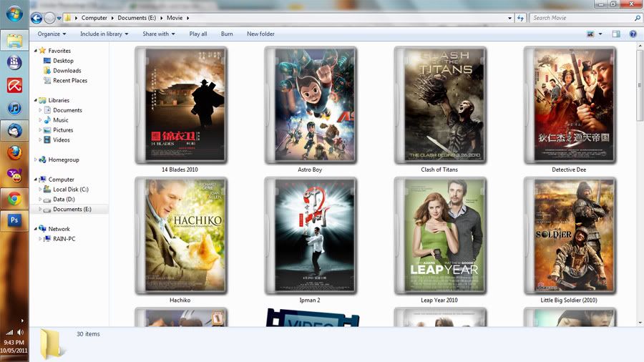
Task: Collapse the Network group
Action: pos(35,229)
